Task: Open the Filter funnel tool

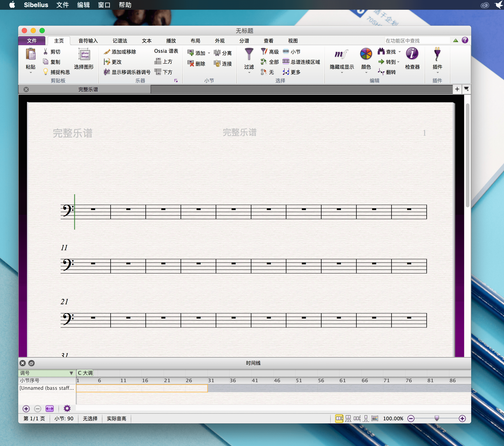Action: coord(249,54)
